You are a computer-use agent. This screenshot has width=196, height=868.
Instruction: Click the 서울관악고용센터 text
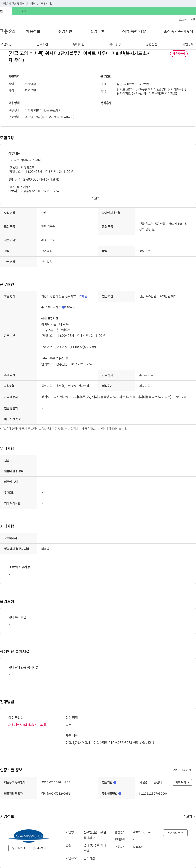(150, 782)
